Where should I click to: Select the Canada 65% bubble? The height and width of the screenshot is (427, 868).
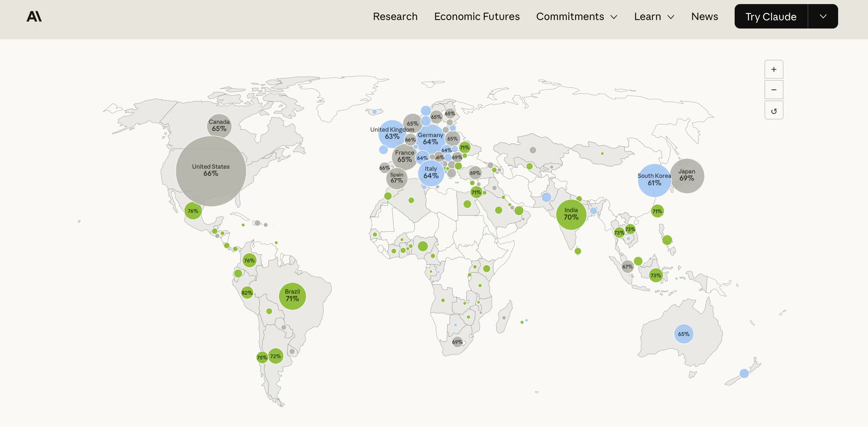pyautogui.click(x=219, y=126)
